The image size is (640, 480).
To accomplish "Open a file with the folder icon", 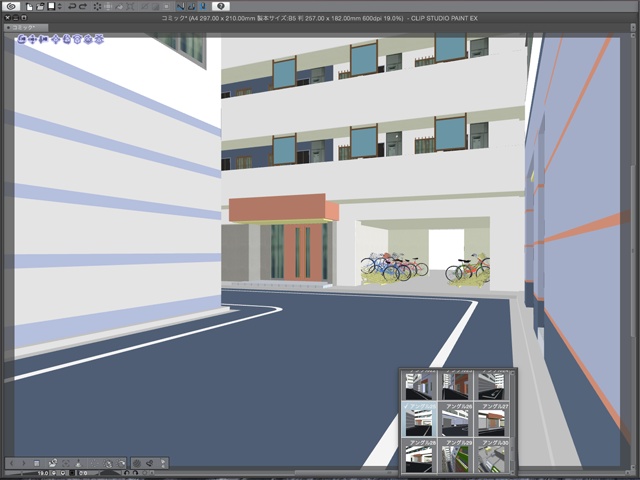I will tap(40, 6).
